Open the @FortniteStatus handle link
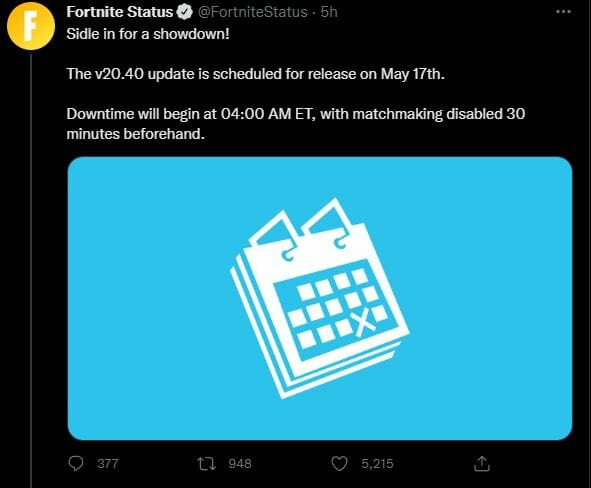 tap(252, 12)
